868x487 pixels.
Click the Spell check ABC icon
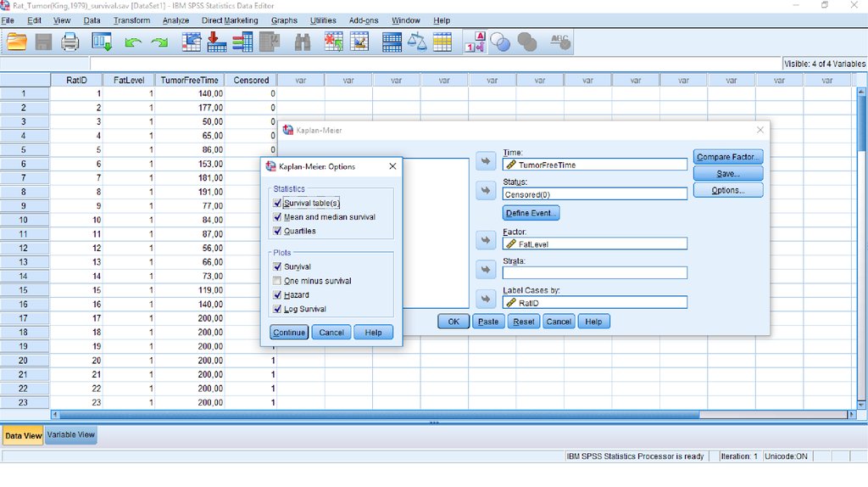tap(559, 42)
